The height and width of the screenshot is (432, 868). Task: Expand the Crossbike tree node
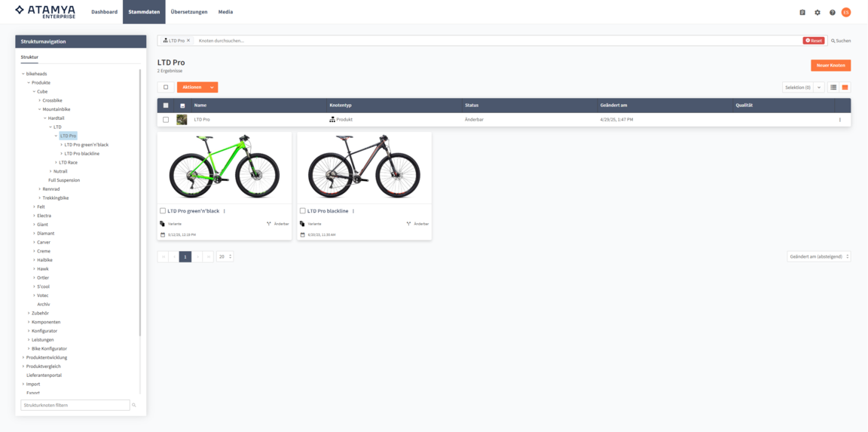pyautogui.click(x=39, y=100)
